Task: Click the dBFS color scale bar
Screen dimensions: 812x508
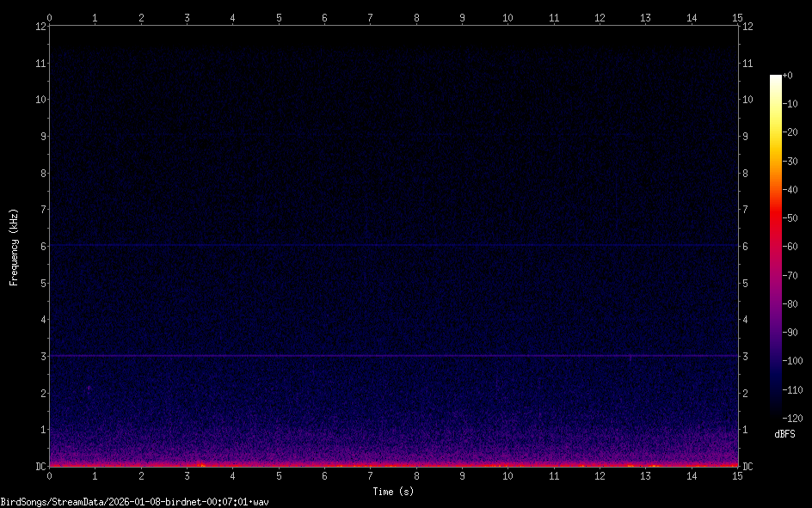Action: click(x=776, y=247)
